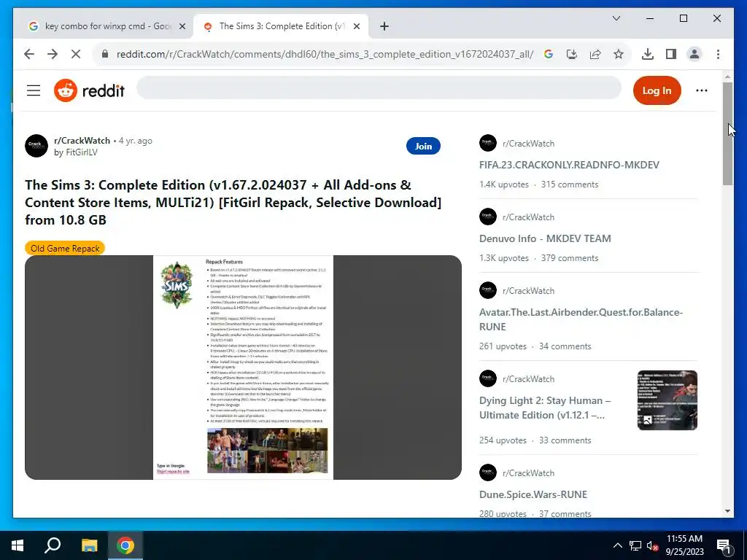Open Windows taskbar search
Viewport: 747px width, 560px height.
point(53,545)
